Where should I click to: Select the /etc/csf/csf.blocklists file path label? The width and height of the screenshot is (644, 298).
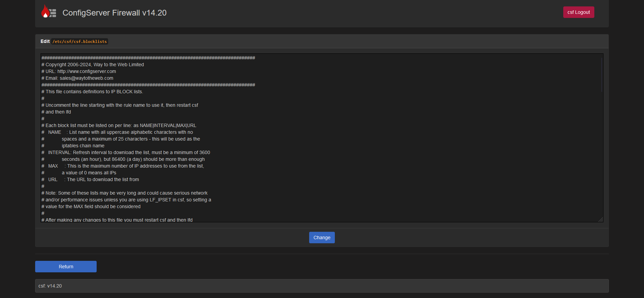tap(80, 42)
